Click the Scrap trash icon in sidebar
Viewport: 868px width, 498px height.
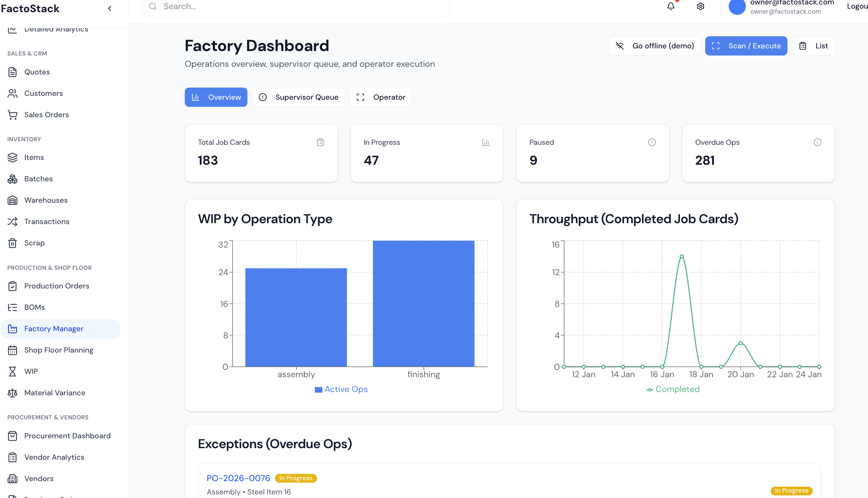[13, 243]
